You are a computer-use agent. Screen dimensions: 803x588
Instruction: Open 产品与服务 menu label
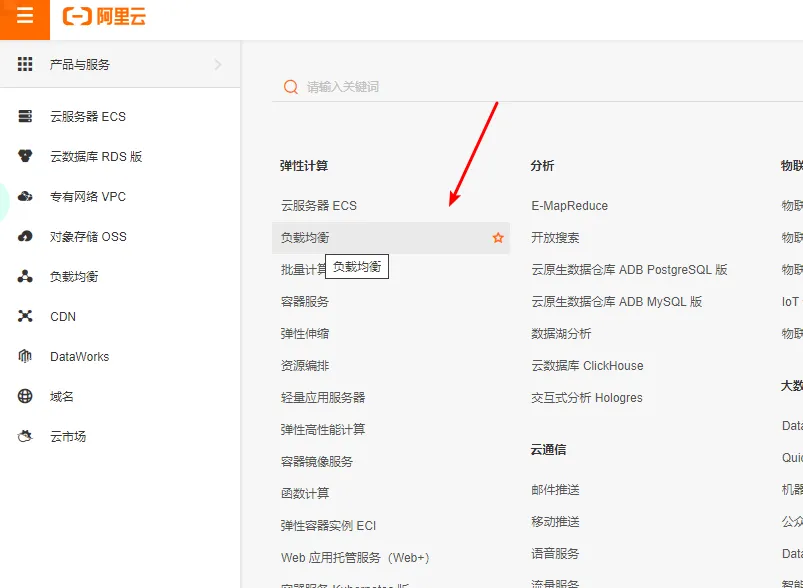point(80,65)
